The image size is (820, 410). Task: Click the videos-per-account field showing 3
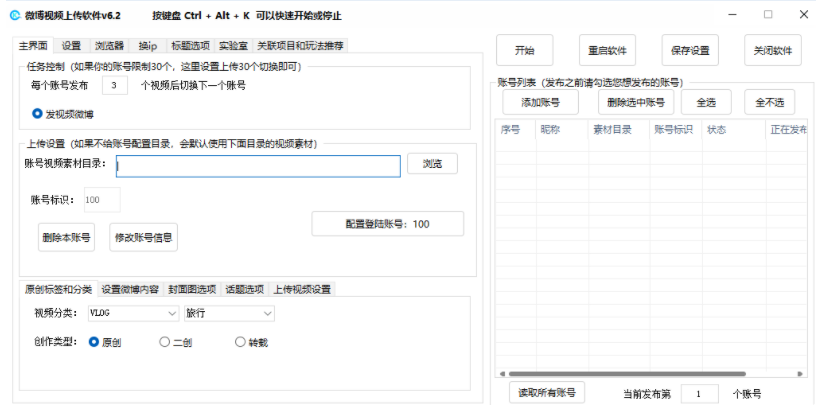[x=115, y=86]
